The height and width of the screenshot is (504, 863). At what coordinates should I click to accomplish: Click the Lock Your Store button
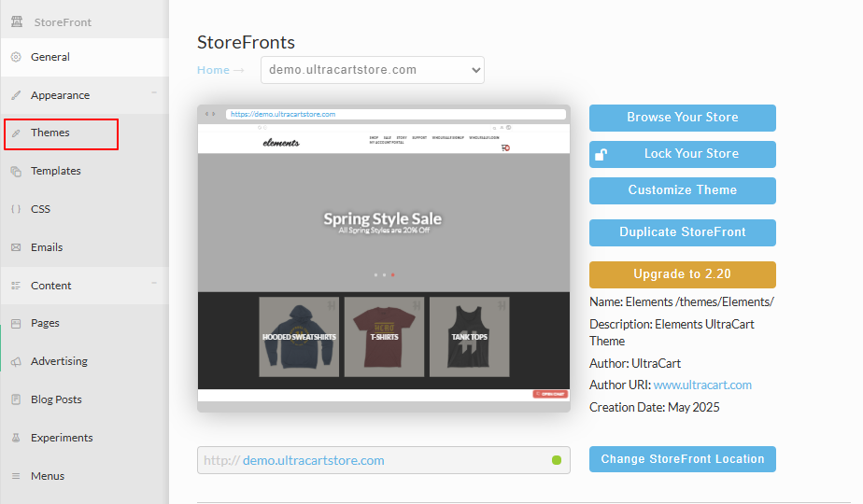[683, 154]
